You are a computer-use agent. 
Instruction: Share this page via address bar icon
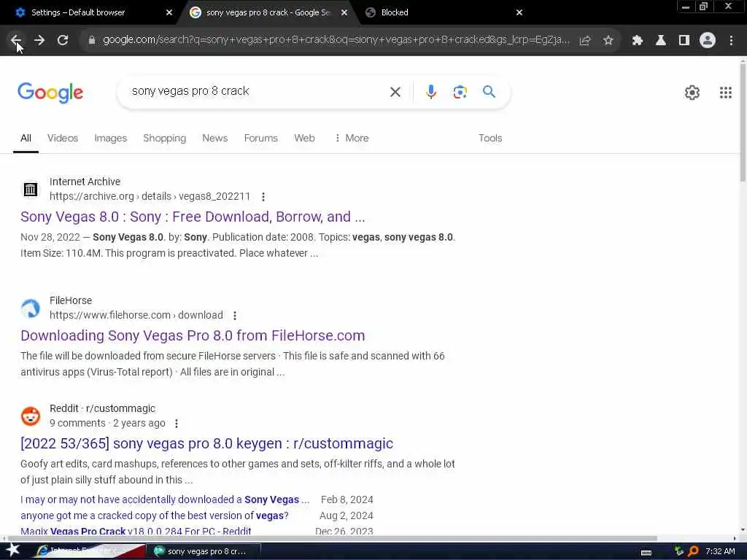(585, 41)
